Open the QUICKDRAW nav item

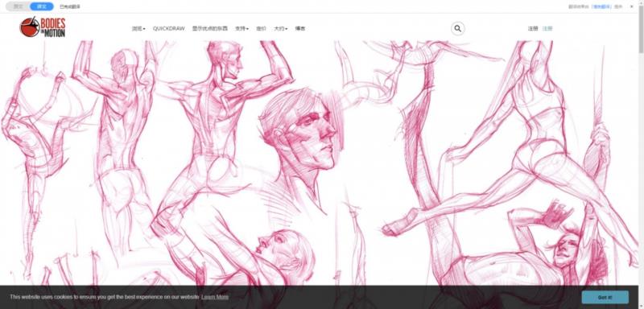(x=169, y=29)
